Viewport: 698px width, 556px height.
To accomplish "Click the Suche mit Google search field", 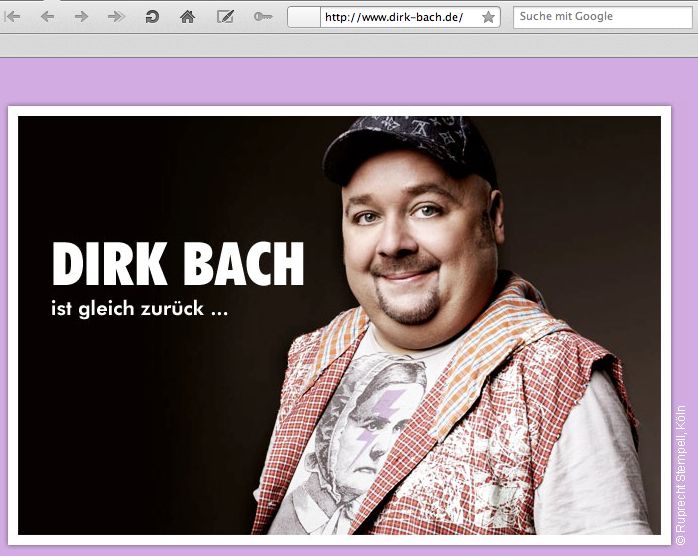I will click(603, 17).
